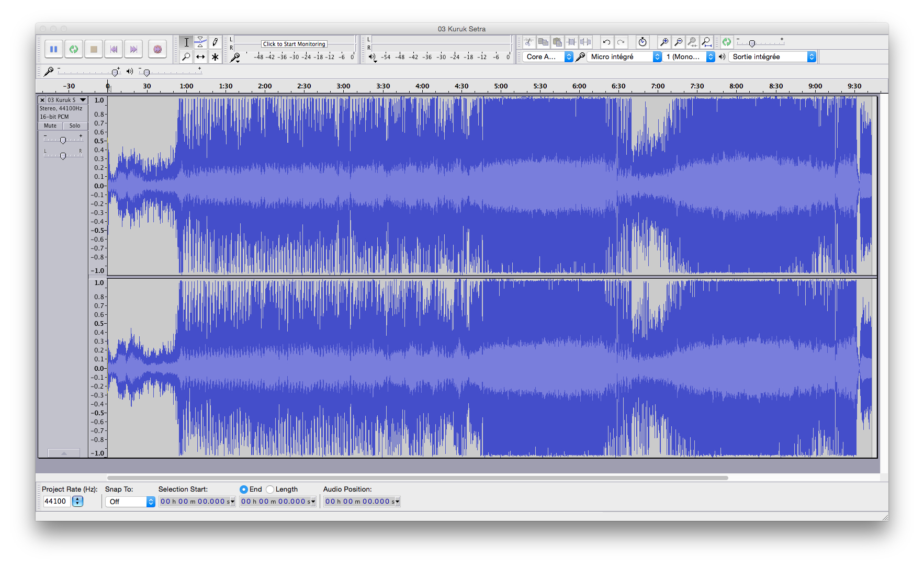
Task: Activate the Zoom tool
Action: pos(186,56)
